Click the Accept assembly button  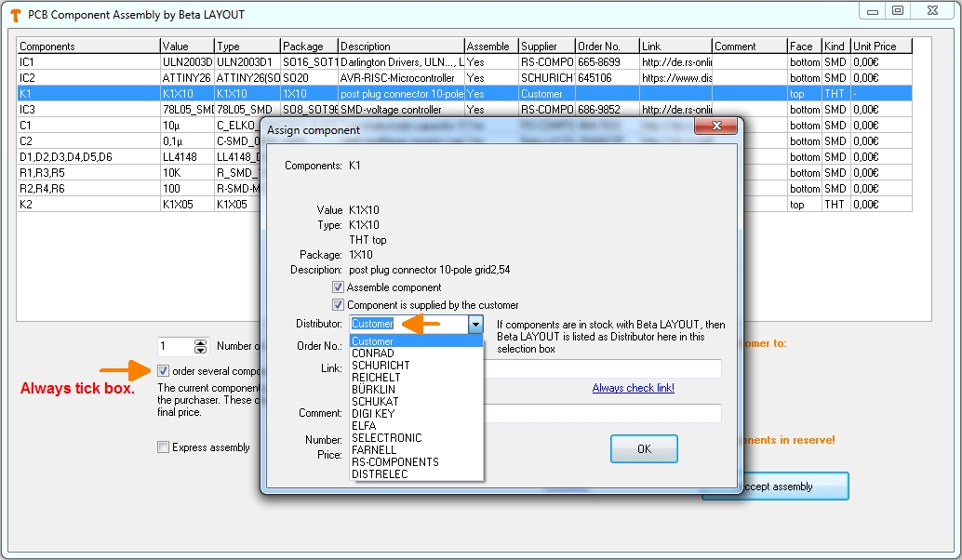click(776, 487)
